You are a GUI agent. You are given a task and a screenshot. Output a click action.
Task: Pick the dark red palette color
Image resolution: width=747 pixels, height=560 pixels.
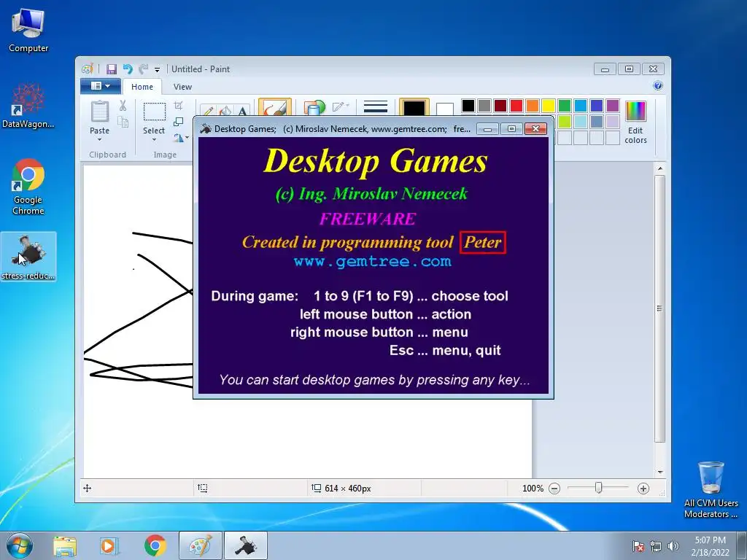500,106
